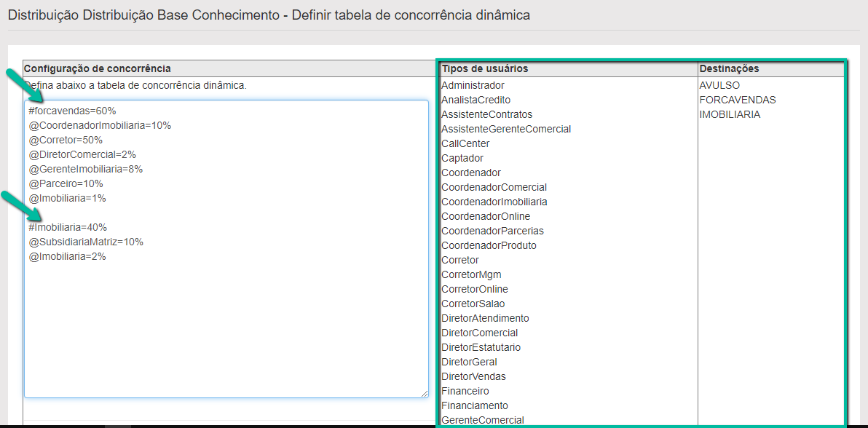Select GerenteComercial user type
Screen dimensions: 868x428
(482, 420)
